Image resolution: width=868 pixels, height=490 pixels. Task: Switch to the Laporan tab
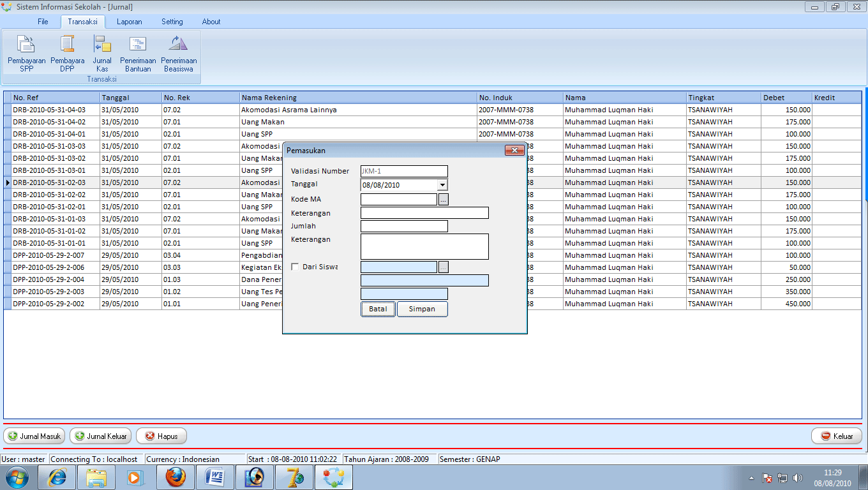(x=130, y=22)
